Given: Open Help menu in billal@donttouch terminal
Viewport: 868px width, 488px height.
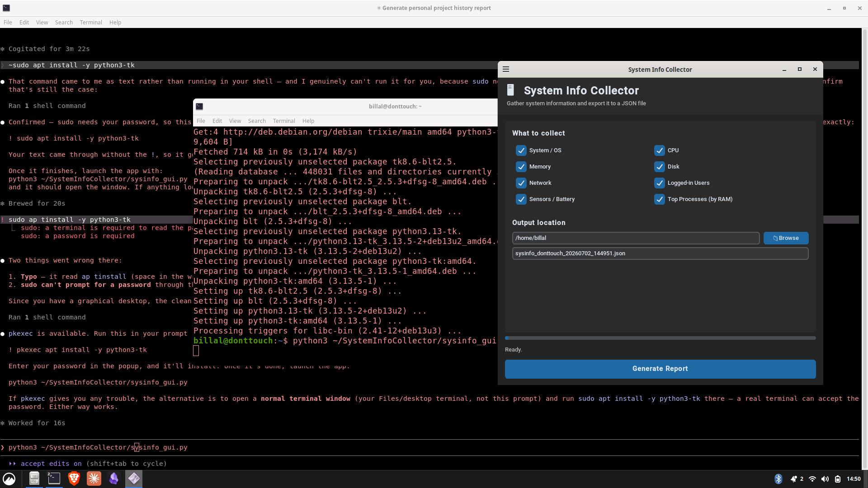Looking at the screenshot, I should pos(308,121).
